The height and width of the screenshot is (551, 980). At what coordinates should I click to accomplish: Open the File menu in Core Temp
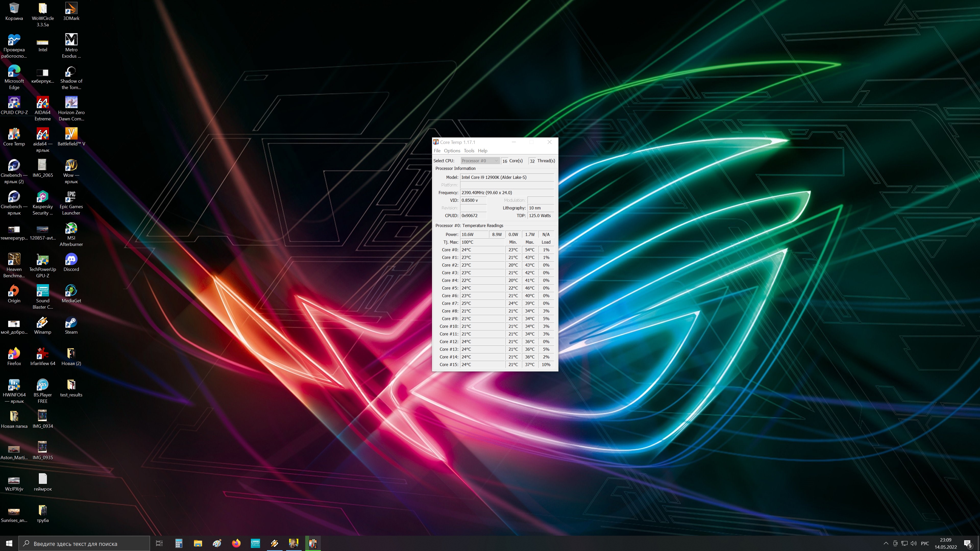coord(437,151)
